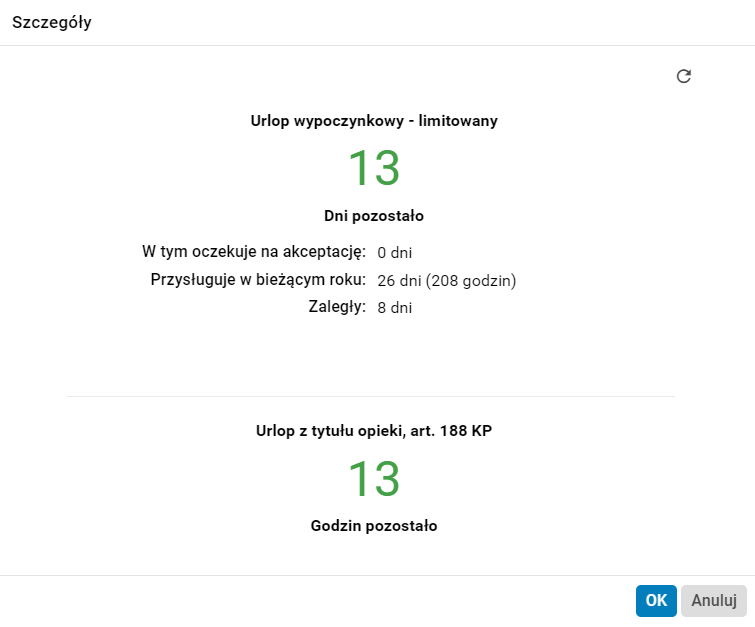The width and height of the screenshot is (755, 627).
Task: Click the Urlop z tytułu opieki heading
Action: (328, 431)
